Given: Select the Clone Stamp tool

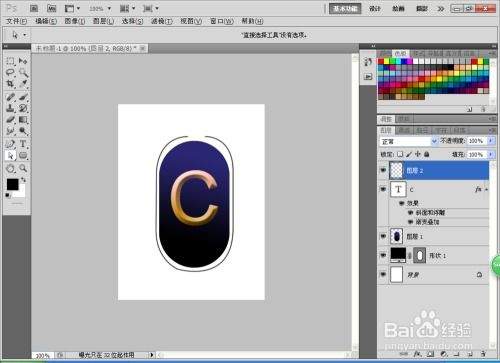Looking at the screenshot, I should tap(10, 108).
